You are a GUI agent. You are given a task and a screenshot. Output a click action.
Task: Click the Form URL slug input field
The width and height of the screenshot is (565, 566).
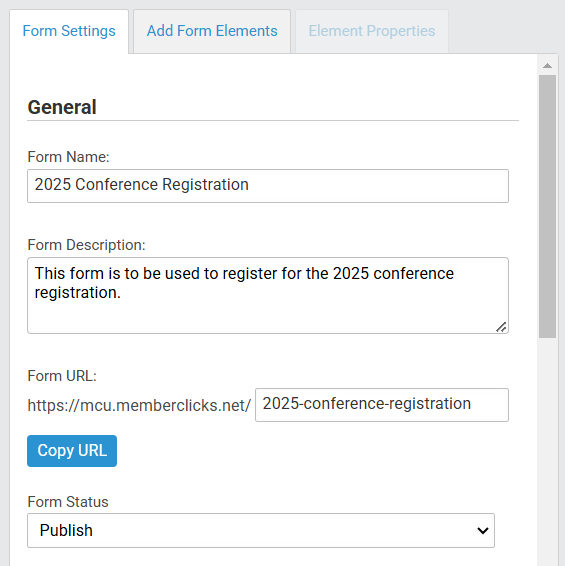[x=382, y=405]
